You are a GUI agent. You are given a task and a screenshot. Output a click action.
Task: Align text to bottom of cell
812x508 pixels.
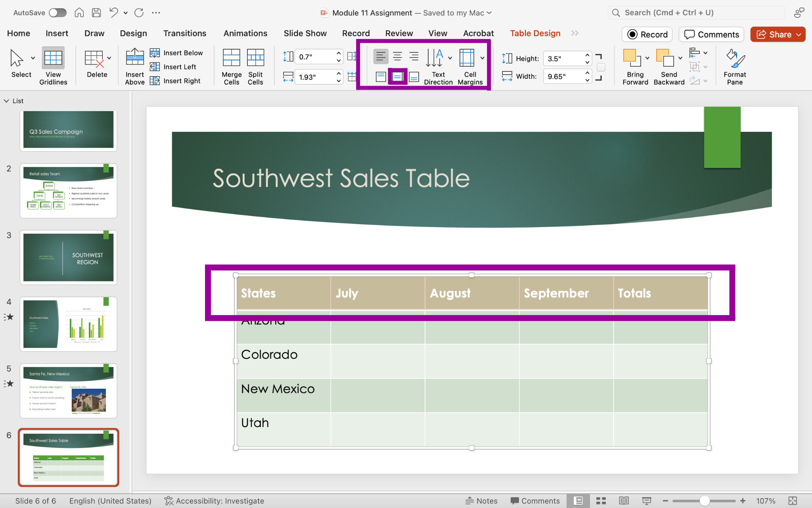click(414, 77)
